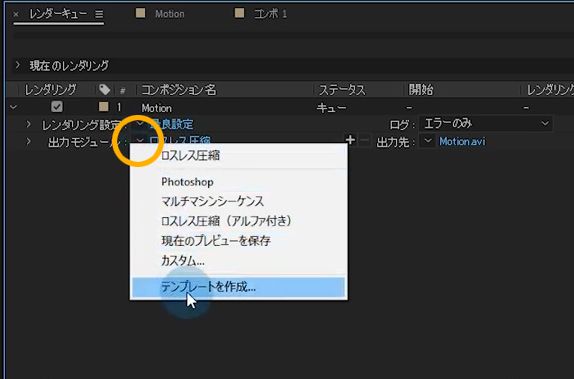Choose ロスレス圧縮 from the menu
The image size is (574, 379).
point(239,156)
